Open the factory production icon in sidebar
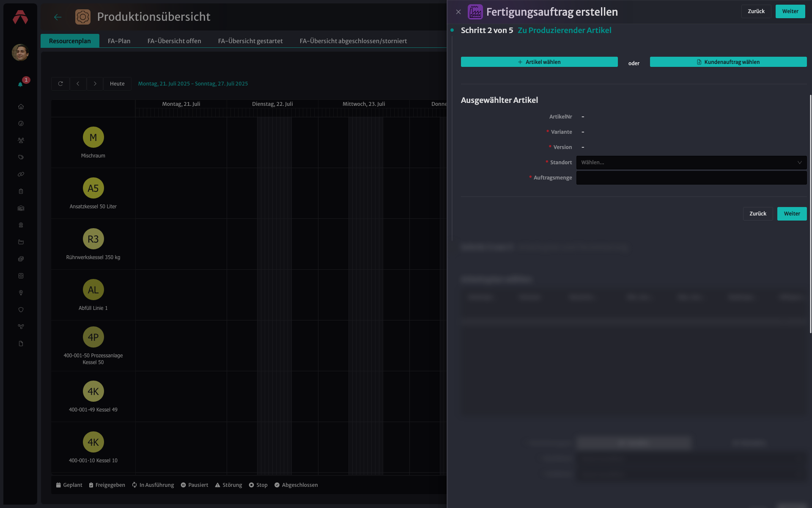This screenshot has width=812, height=508. [21, 242]
